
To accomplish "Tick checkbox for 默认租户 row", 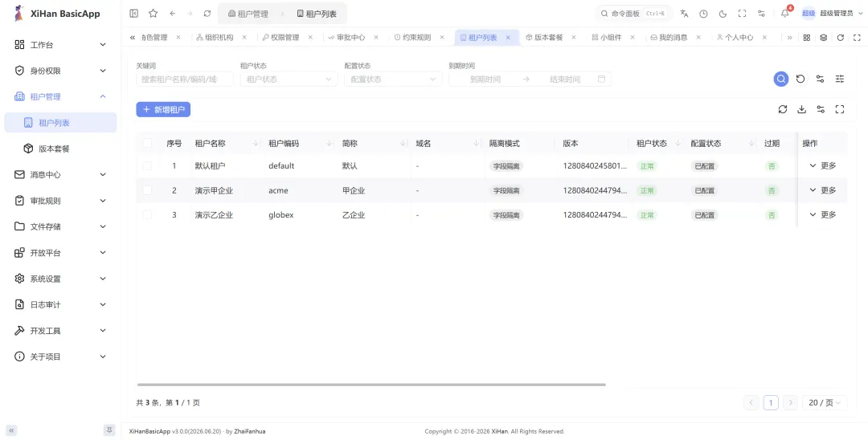I will (147, 166).
